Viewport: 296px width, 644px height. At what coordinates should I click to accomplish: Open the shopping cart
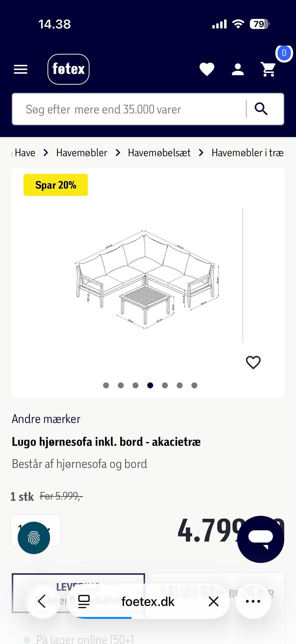268,69
